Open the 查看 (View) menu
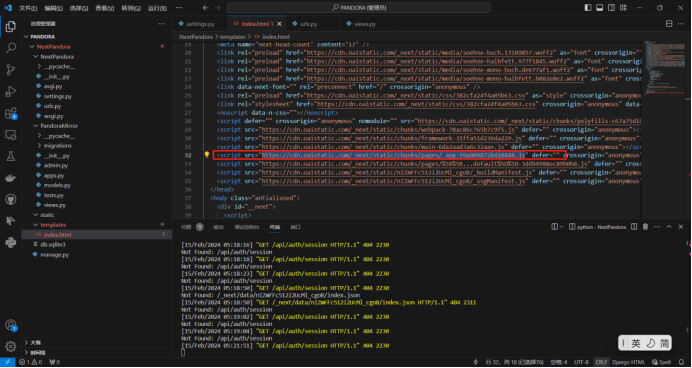 click(105, 8)
